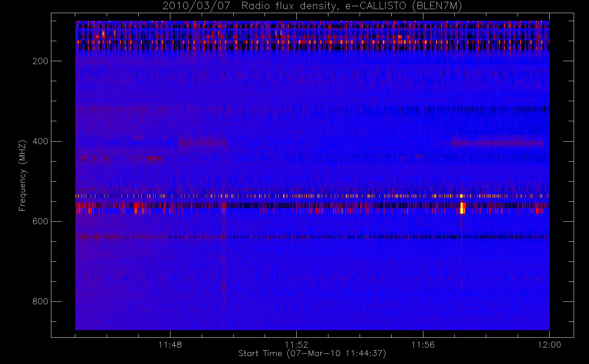Click the 11:56 time tick label
The image size is (589, 364).
coord(423,345)
